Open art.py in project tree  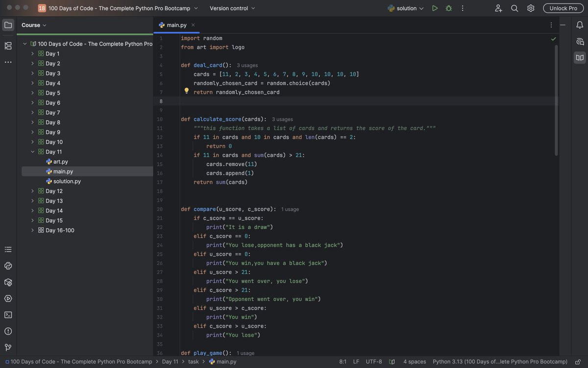click(61, 161)
